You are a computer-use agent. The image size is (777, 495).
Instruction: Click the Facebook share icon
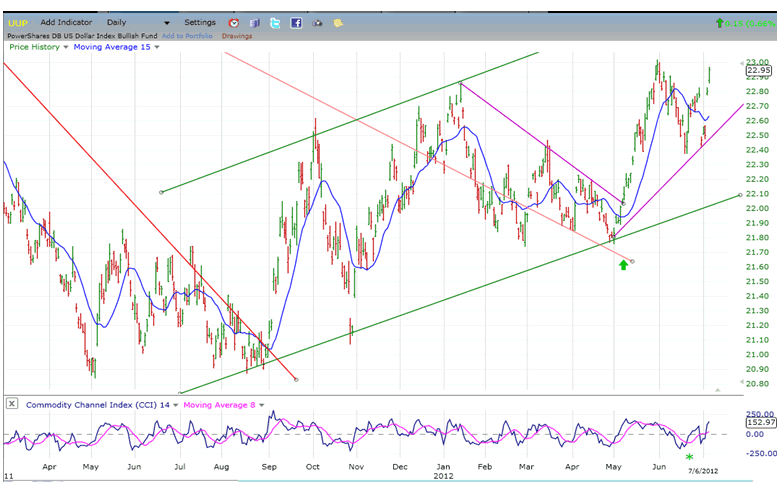(x=296, y=22)
